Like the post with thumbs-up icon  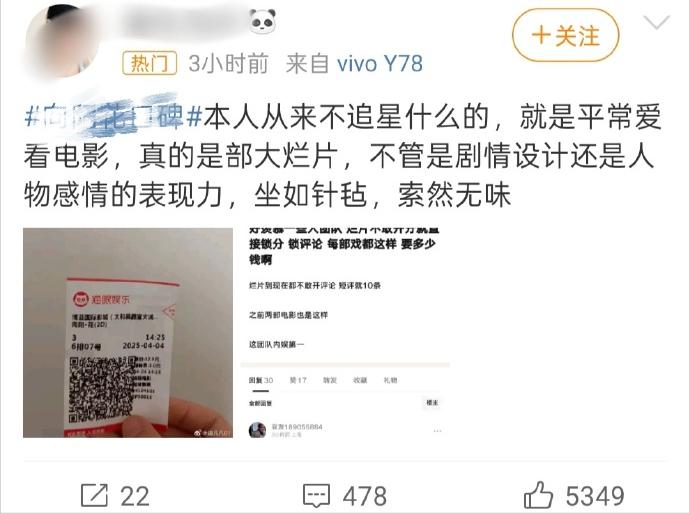tap(538, 495)
